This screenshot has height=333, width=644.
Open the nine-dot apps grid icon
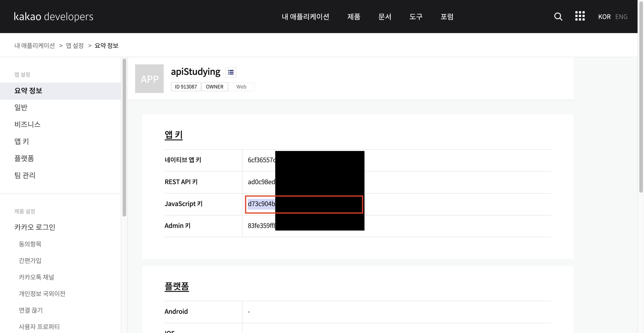tap(580, 16)
